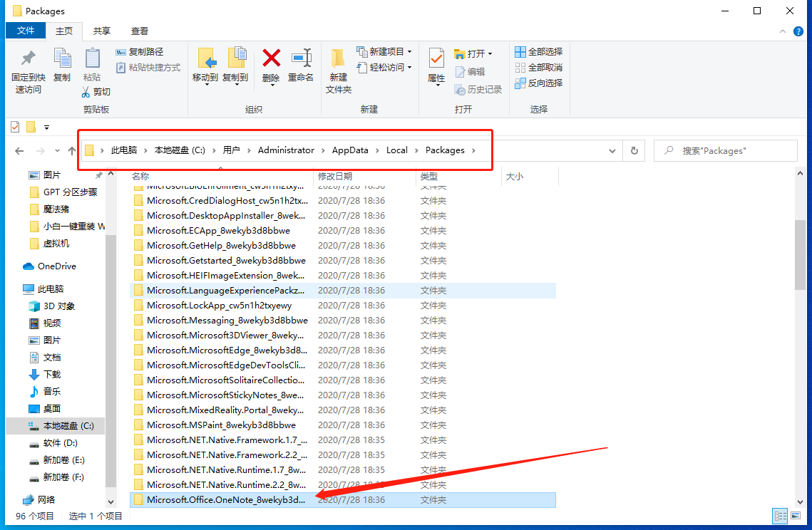Click 编辑 edit in open group
The width and height of the screenshot is (812, 530).
tap(471, 72)
